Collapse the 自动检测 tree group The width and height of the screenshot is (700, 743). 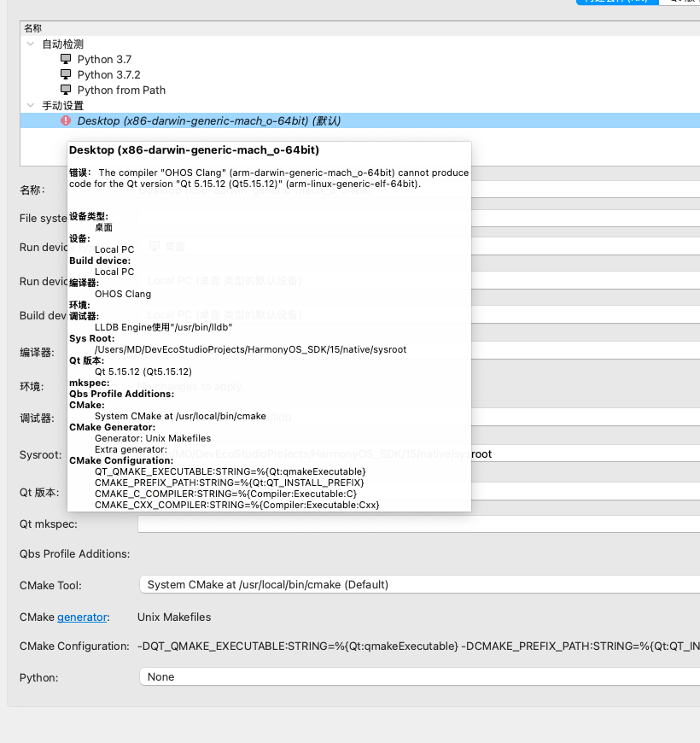click(x=31, y=44)
